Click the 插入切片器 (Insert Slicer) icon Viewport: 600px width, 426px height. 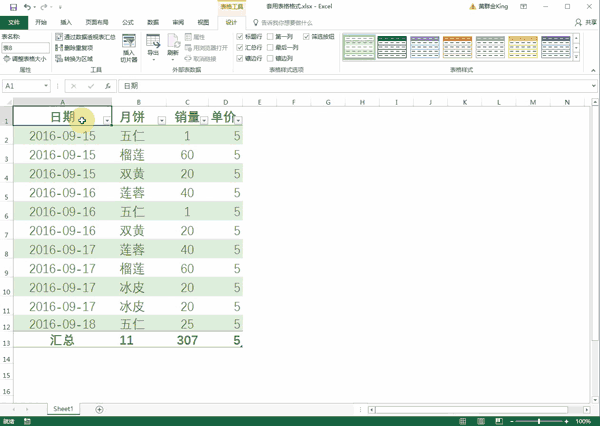point(128,48)
